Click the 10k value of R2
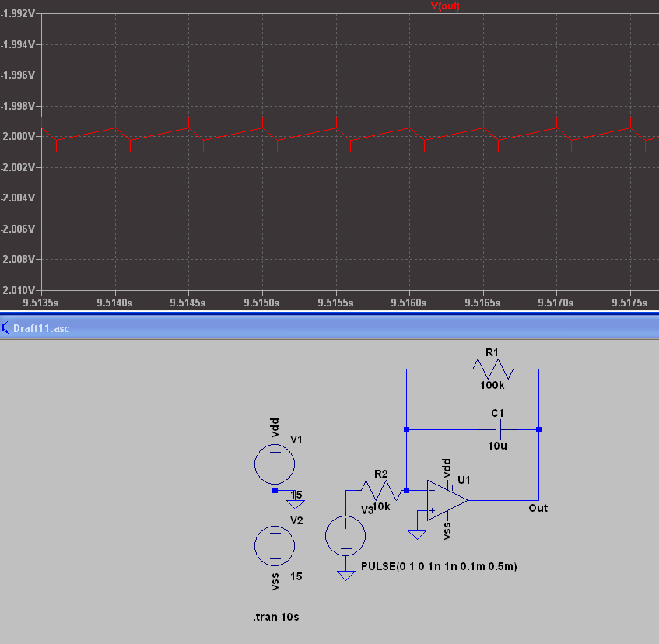 point(381,506)
